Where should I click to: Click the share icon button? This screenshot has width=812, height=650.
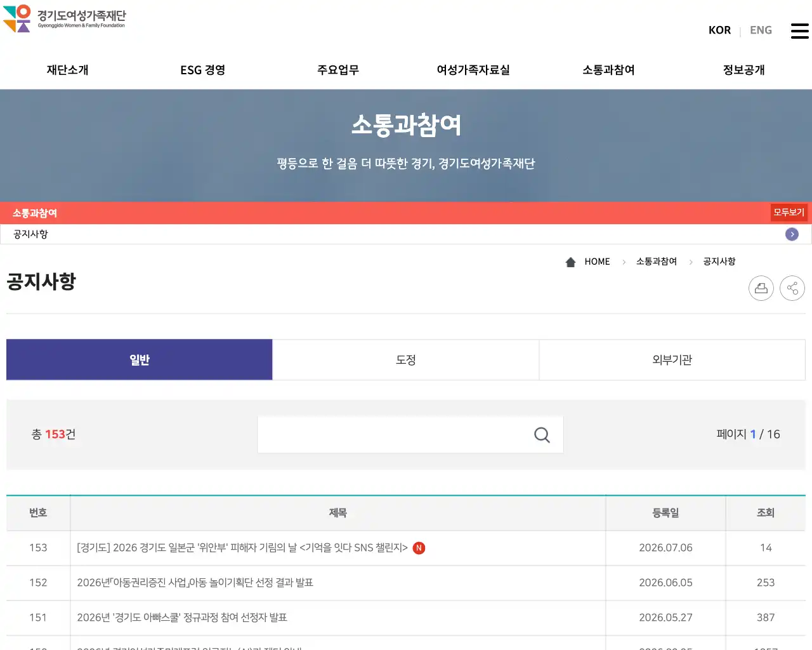point(792,288)
